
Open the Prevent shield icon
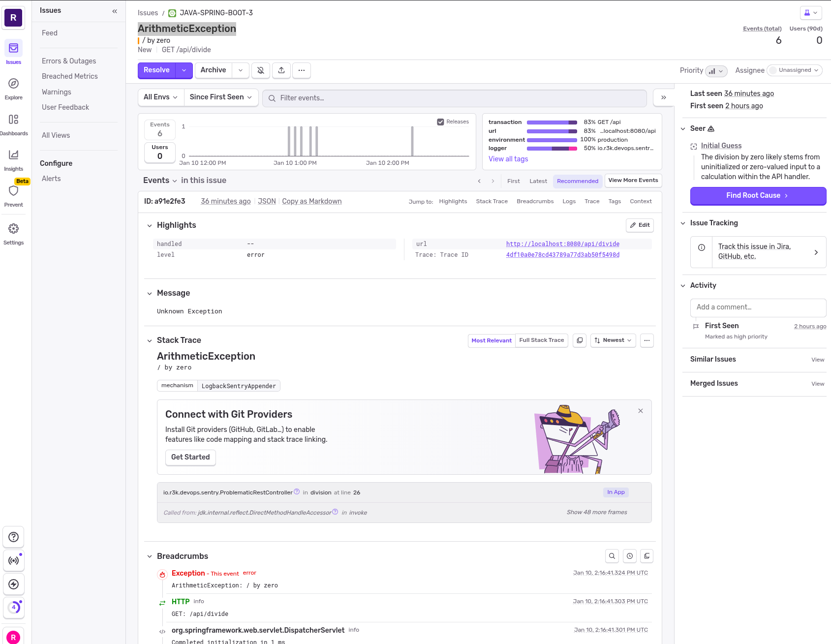point(13,191)
